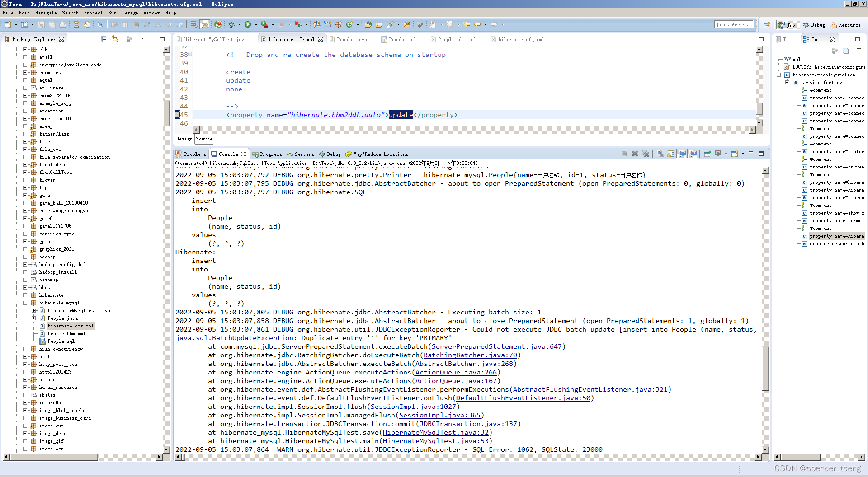Collapse the hibernate_mysql folder in Package Explorer

(26, 303)
